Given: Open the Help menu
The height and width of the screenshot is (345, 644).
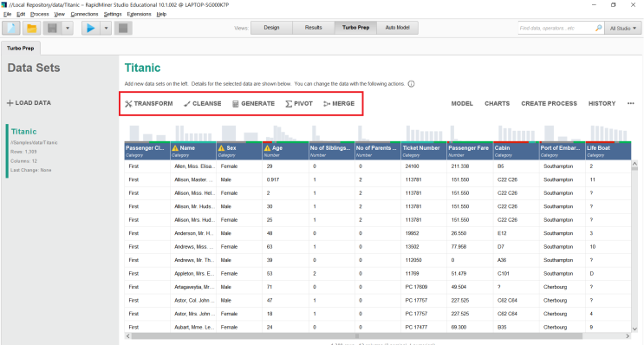Looking at the screenshot, I should point(161,14).
